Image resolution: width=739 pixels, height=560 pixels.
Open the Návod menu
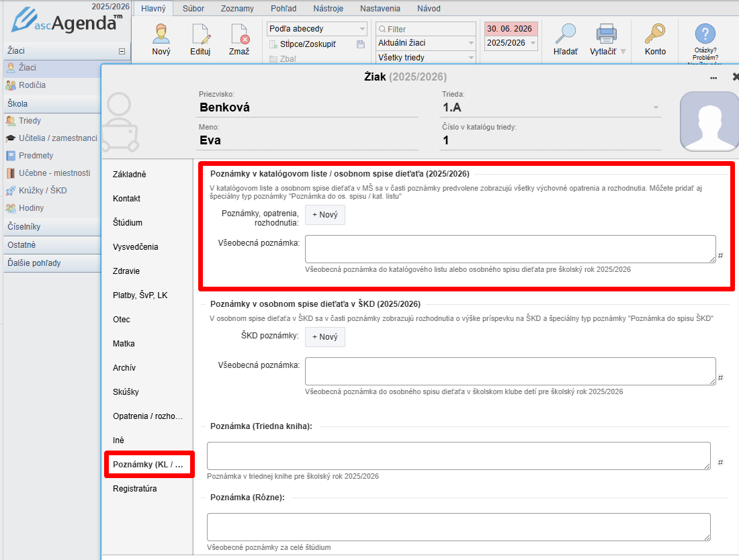(429, 9)
